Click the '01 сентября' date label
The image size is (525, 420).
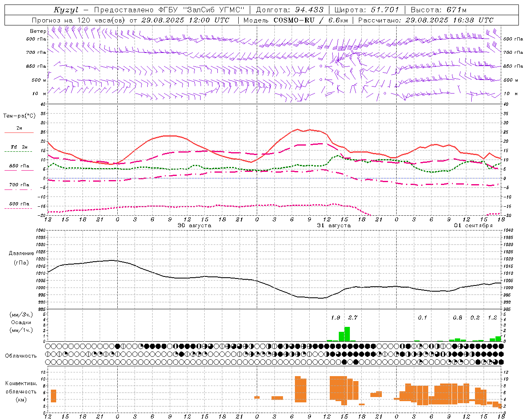click(473, 226)
